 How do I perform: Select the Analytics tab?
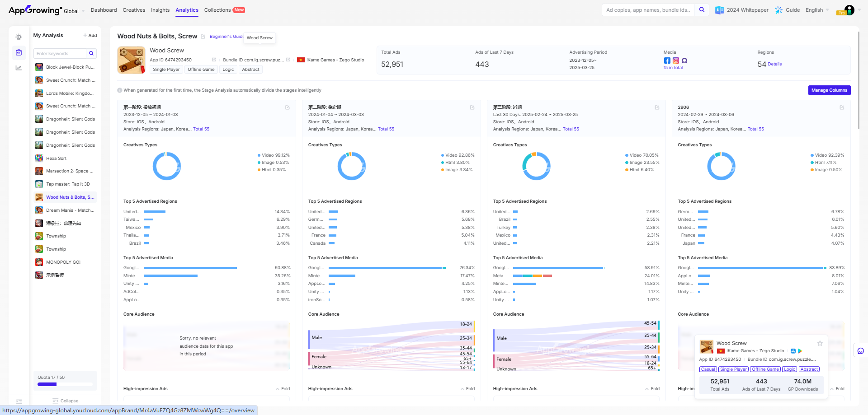187,10
